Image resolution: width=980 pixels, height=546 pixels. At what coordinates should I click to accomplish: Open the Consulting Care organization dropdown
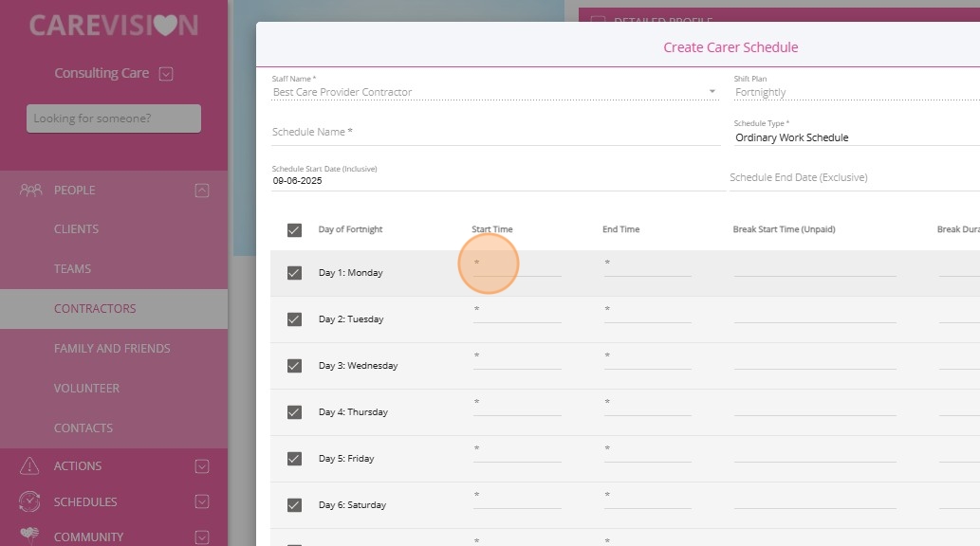click(166, 74)
